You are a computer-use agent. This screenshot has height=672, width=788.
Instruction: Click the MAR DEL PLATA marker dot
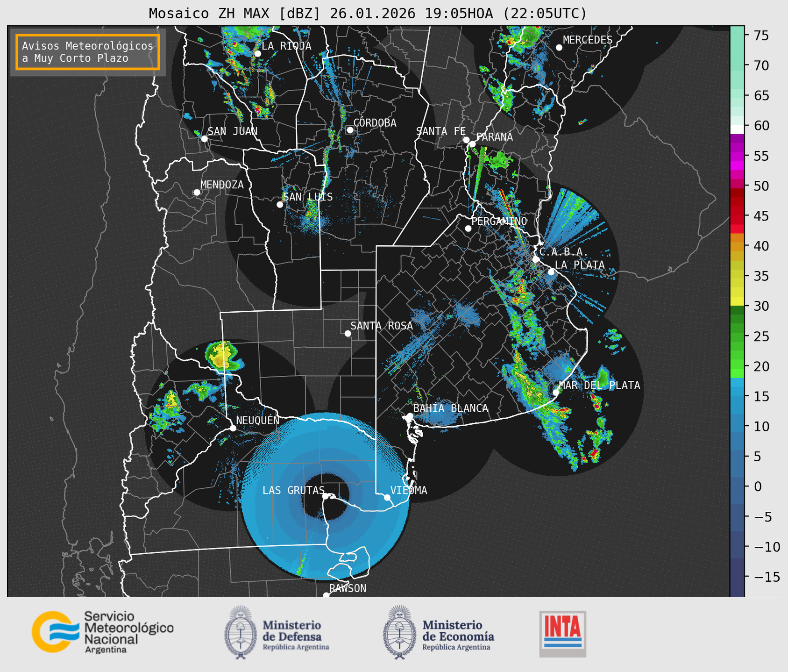pyautogui.click(x=556, y=392)
